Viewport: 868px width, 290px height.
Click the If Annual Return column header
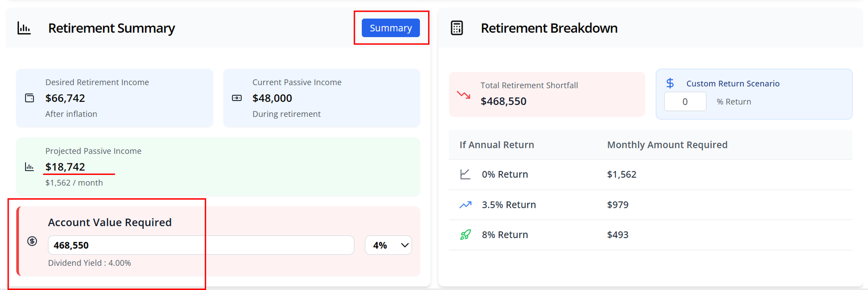click(x=496, y=145)
